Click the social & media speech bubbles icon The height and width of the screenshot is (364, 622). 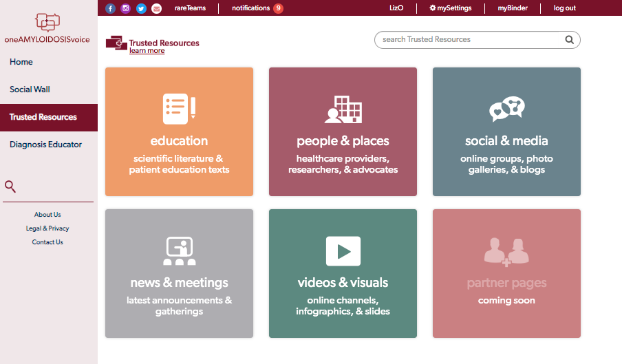point(506,109)
